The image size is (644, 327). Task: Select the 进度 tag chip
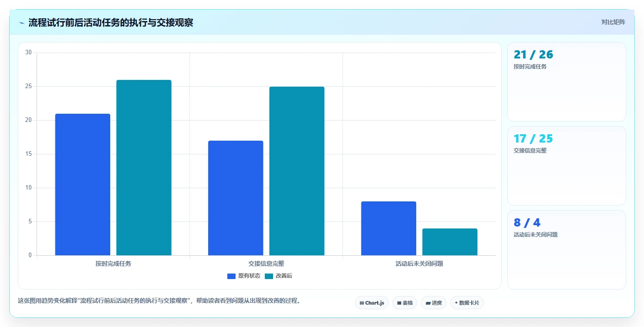[x=434, y=303]
